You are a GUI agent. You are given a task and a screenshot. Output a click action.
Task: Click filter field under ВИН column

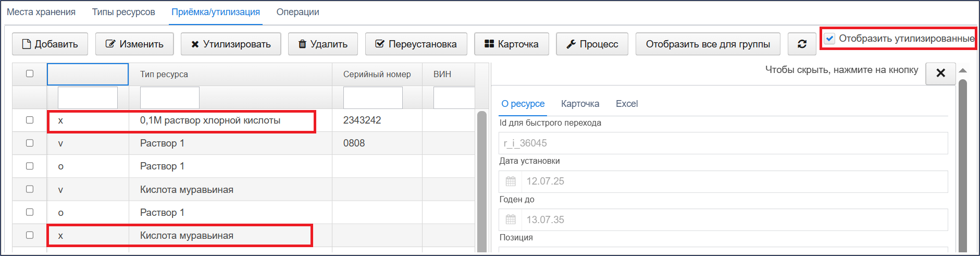click(x=454, y=97)
